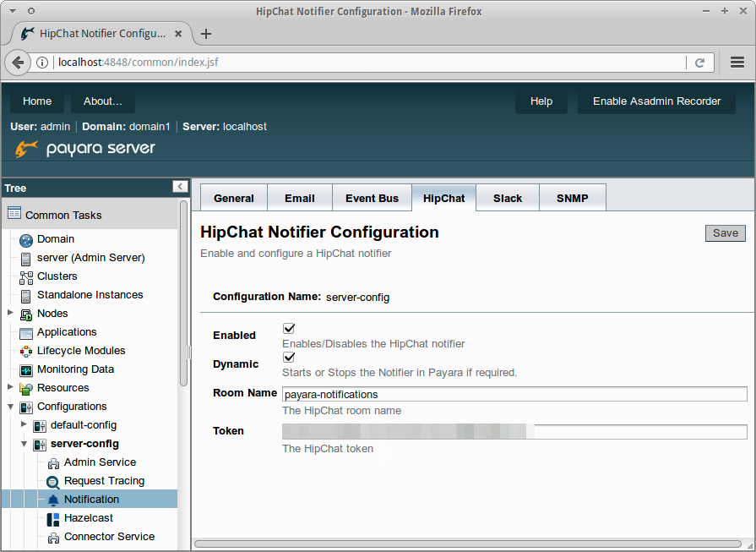Click the Enable Asadmin Recorder button
The height and width of the screenshot is (552, 756).
(656, 101)
